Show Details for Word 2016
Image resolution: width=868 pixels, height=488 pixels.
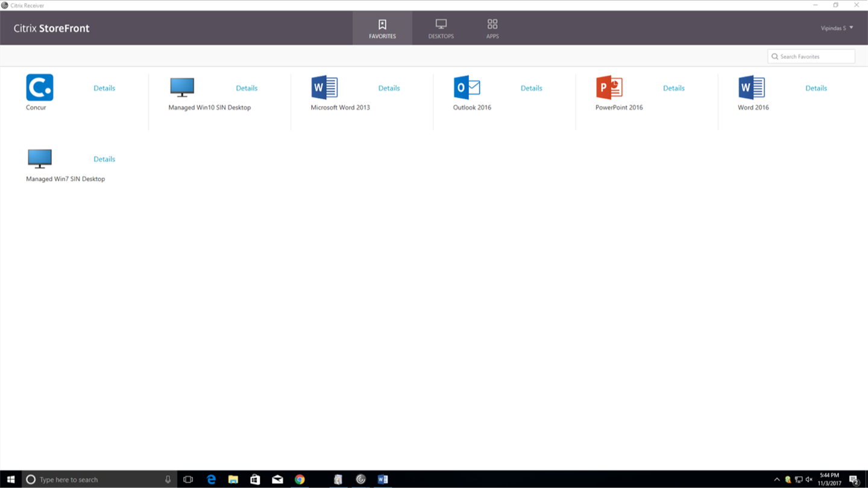pos(816,88)
